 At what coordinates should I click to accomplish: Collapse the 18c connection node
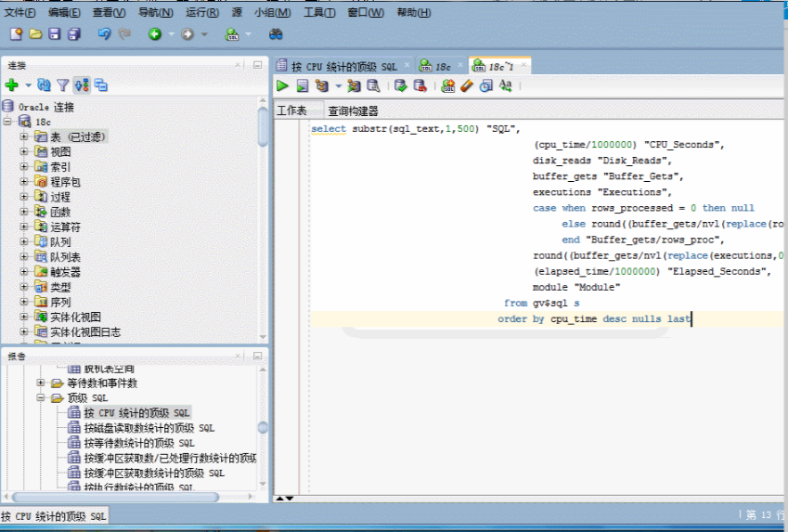(7, 122)
